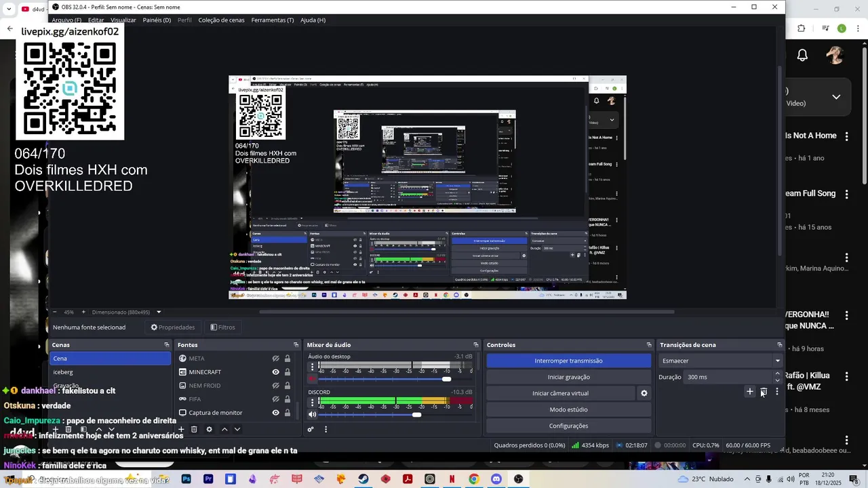Show the NEM FROID source
The height and width of the screenshot is (488, 868).
point(276,386)
